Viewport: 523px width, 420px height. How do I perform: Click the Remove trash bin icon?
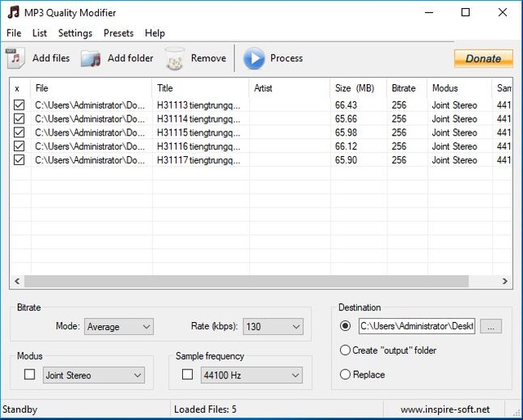click(x=174, y=59)
